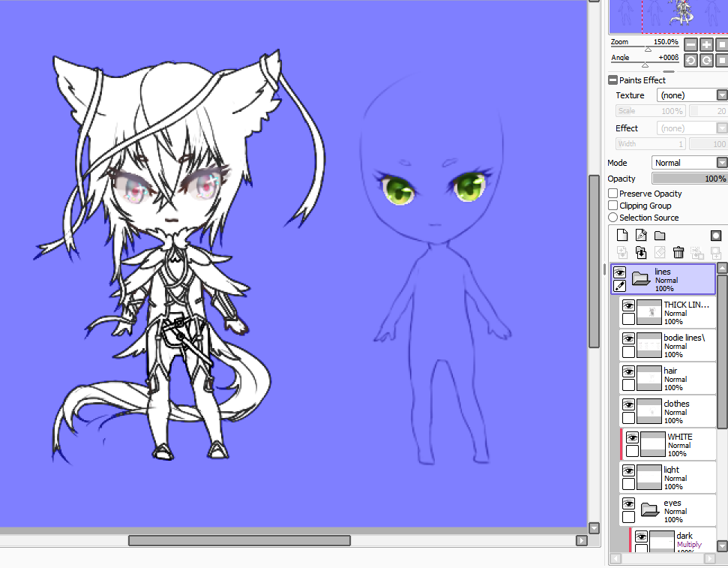Image resolution: width=728 pixels, height=568 pixels.
Task: Hide the THICK LIN... layer
Action: click(628, 305)
